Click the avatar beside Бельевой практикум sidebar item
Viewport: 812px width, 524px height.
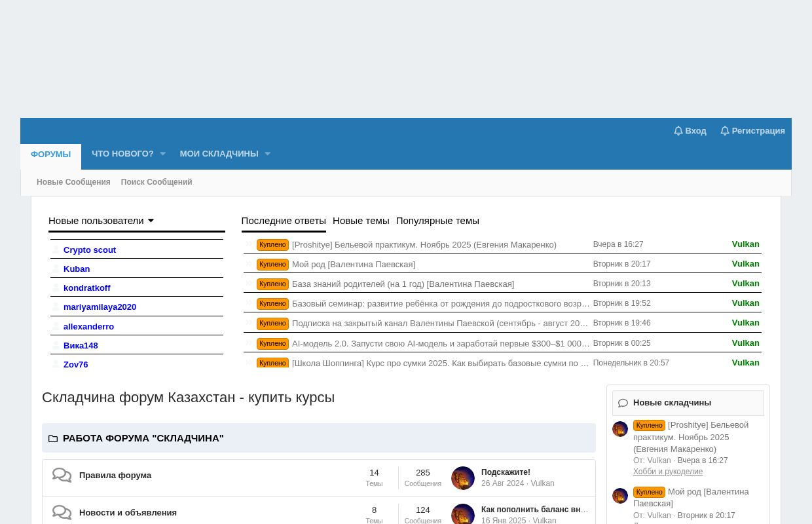pos(620,429)
